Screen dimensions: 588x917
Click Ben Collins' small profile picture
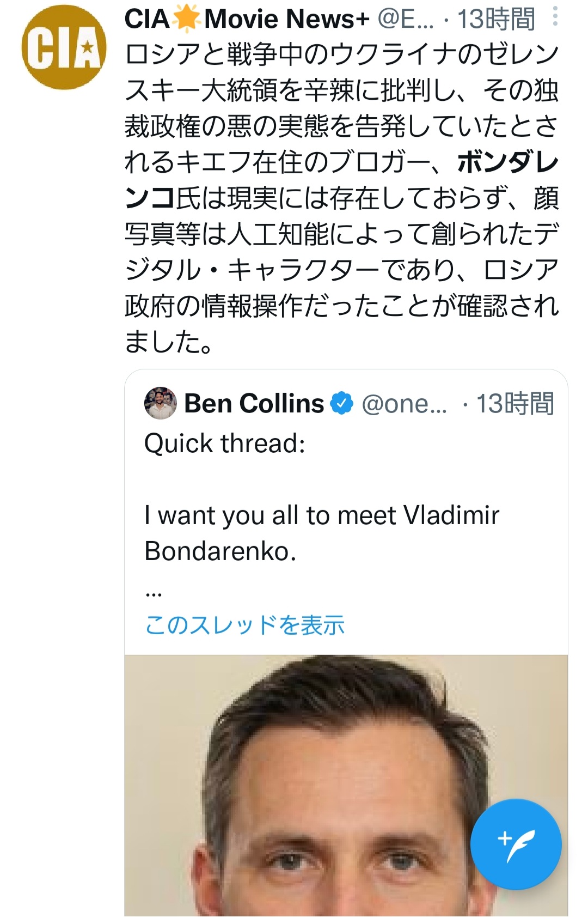tap(161, 403)
